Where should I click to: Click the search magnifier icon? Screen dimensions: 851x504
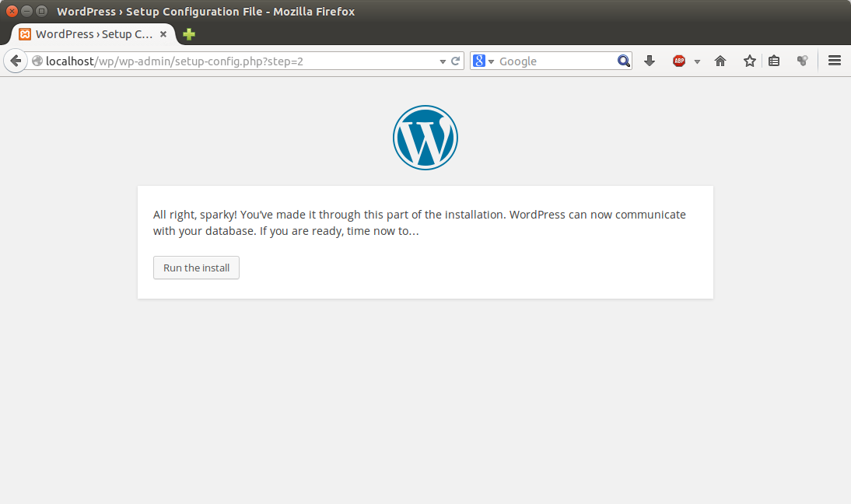[624, 61]
